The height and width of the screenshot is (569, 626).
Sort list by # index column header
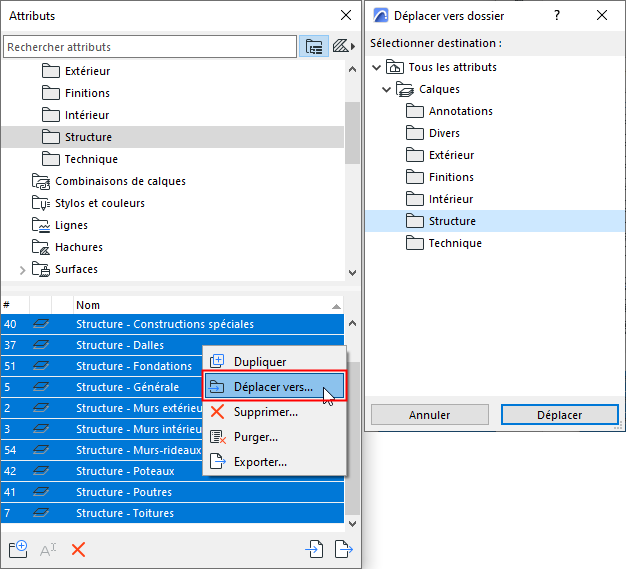pyautogui.click(x=15, y=305)
